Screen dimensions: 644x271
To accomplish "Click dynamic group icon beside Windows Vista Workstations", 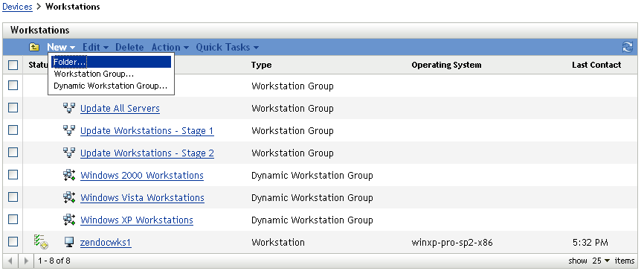I will 68,197.
